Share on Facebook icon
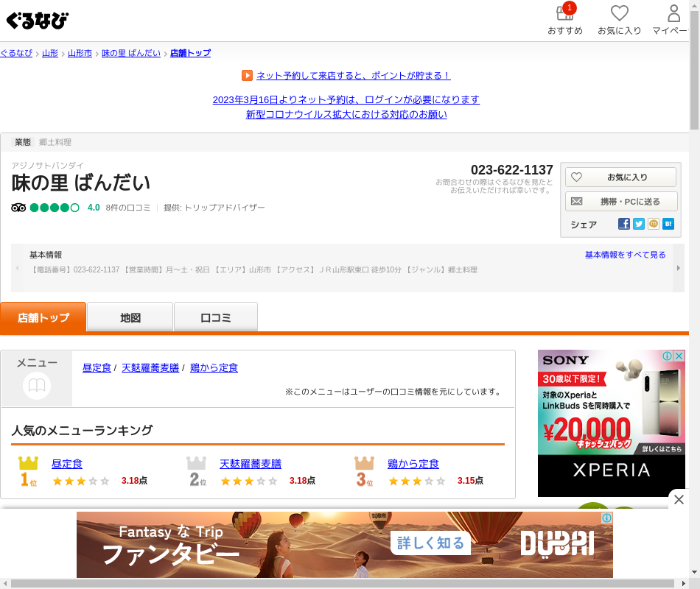This screenshot has height=589, width=700. coord(624,224)
